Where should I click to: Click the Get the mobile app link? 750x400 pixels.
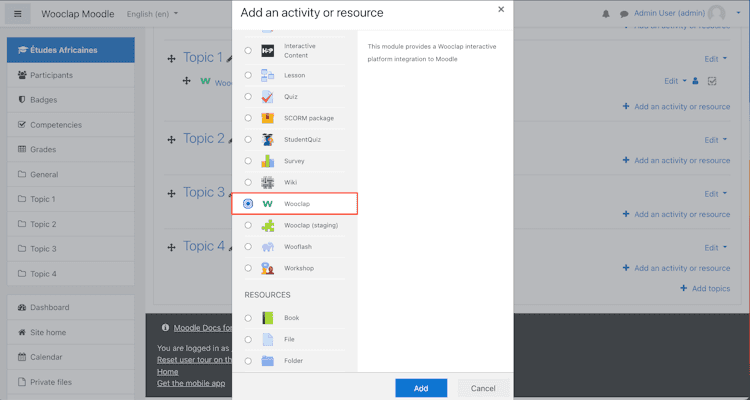tap(191, 383)
